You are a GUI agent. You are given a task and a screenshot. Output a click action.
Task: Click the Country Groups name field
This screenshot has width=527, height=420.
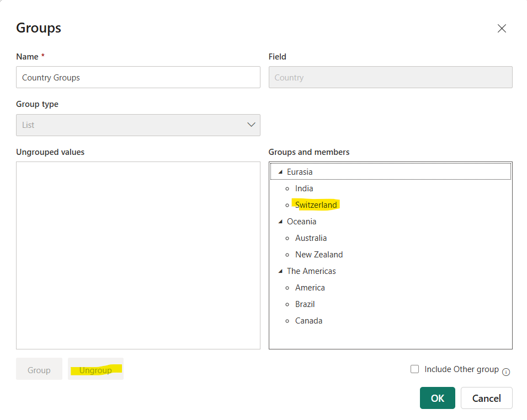coord(138,77)
